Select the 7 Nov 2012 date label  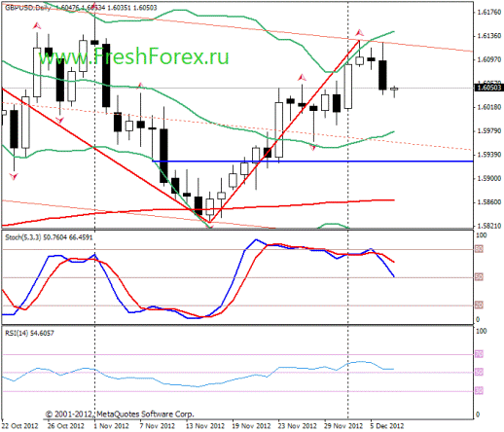pos(158,425)
